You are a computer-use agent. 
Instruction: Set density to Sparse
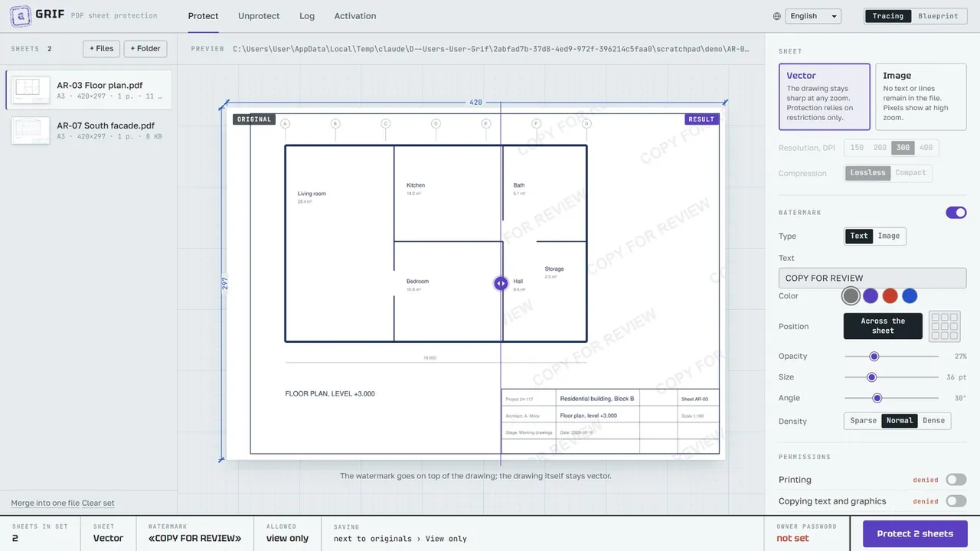[x=864, y=421]
